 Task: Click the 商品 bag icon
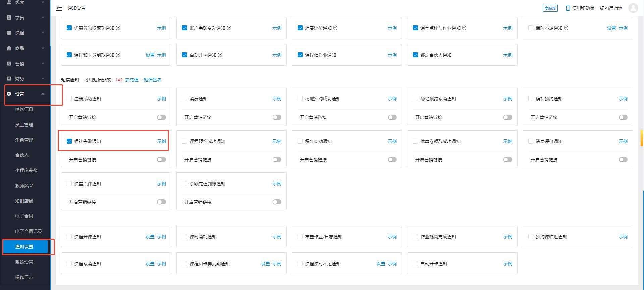[x=9, y=48]
